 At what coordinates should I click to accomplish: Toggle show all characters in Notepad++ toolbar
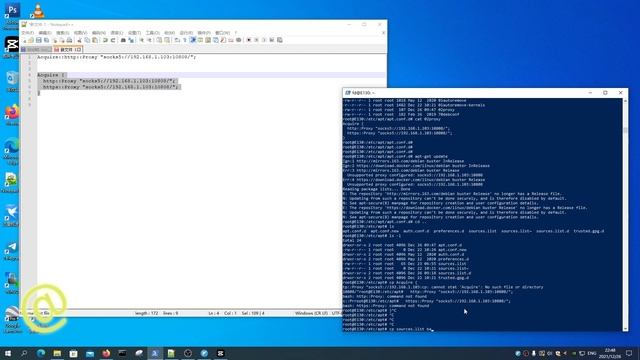184,40
